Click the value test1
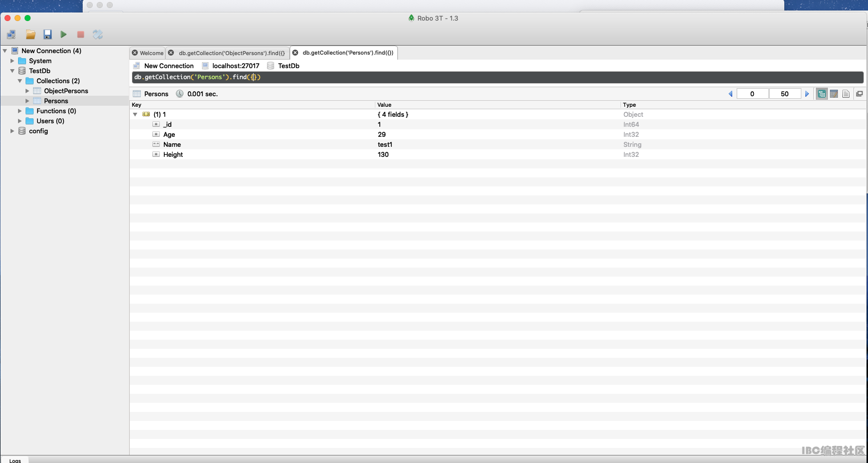Screen dimensions: 868x463 [385, 144]
